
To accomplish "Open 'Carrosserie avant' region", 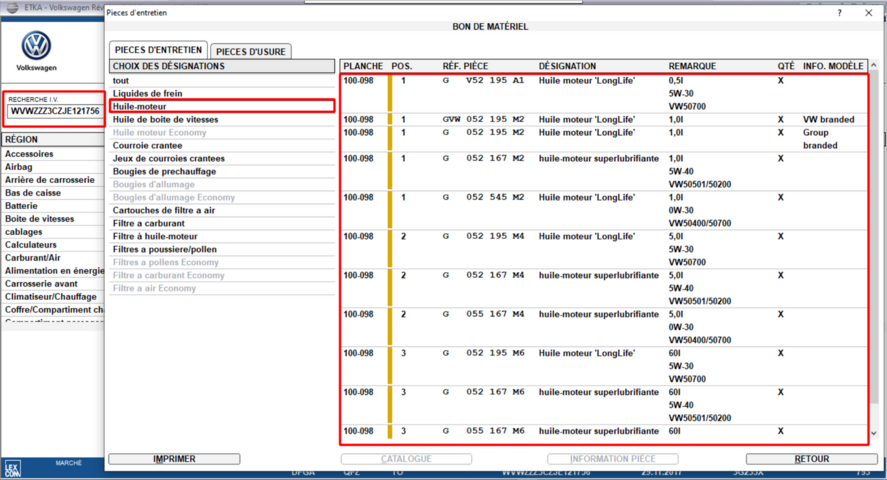I will tap(53, 284).
